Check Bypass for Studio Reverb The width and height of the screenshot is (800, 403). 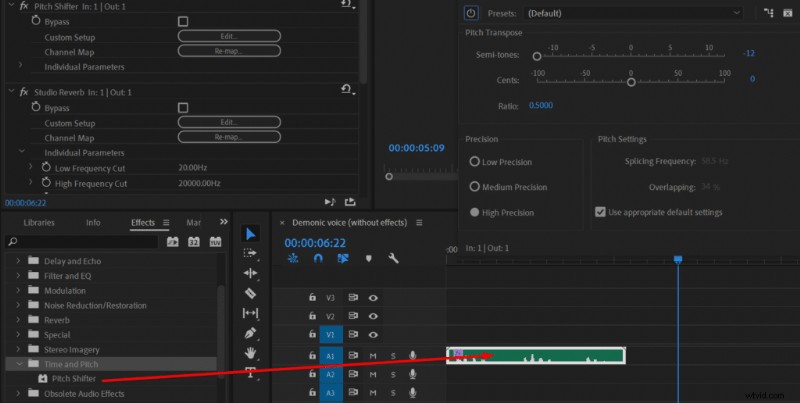(x=183, y=108)
